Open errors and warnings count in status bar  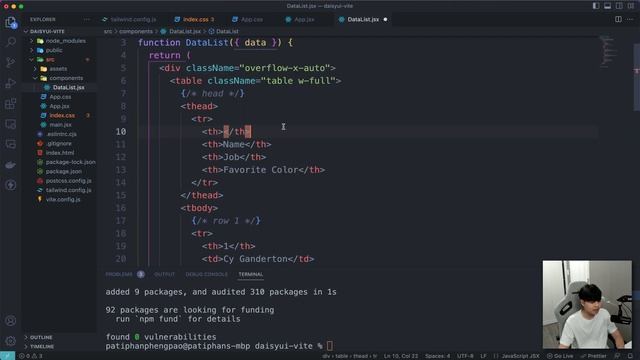coord(31,356)
